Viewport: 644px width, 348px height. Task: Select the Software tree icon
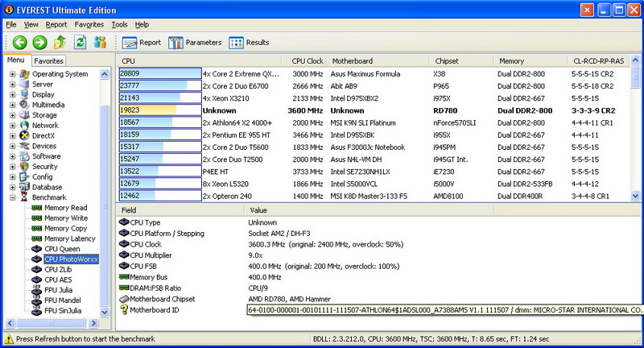(24, 156)
